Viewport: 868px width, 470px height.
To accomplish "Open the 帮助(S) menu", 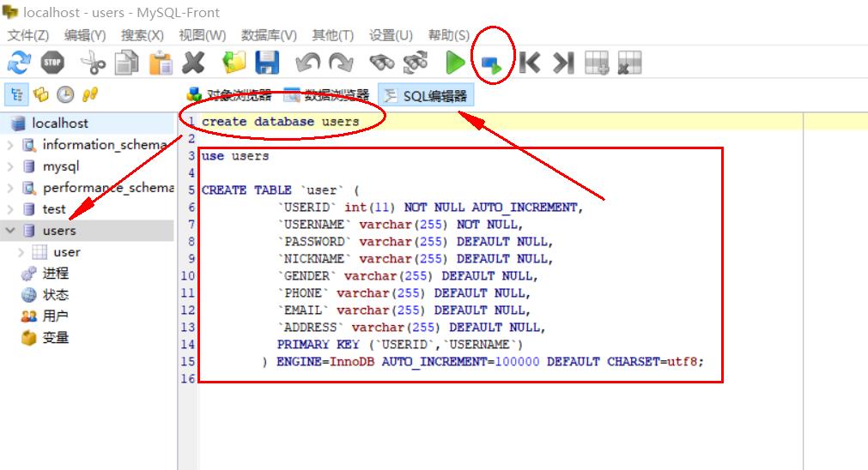I will point(449,35).
